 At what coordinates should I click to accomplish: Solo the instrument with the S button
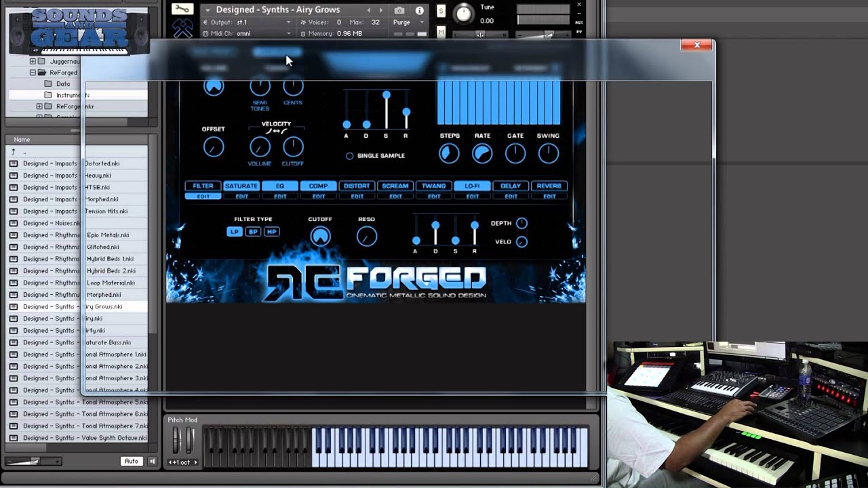[x=441, y=11]
